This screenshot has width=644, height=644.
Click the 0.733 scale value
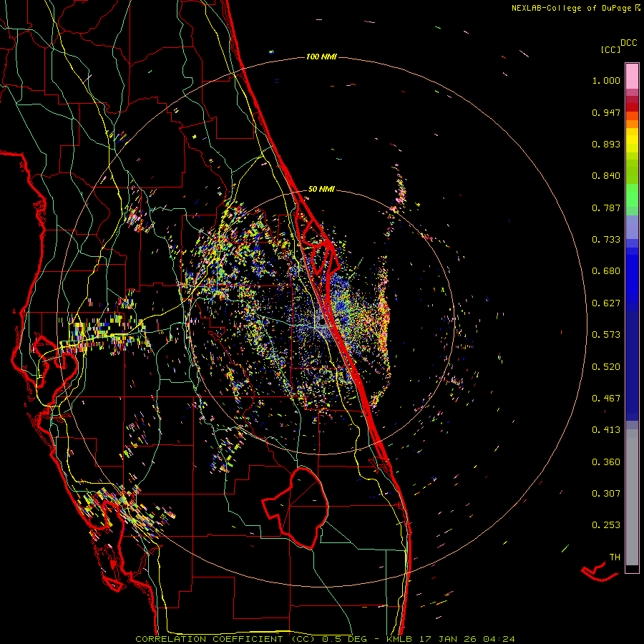[606, 240]
